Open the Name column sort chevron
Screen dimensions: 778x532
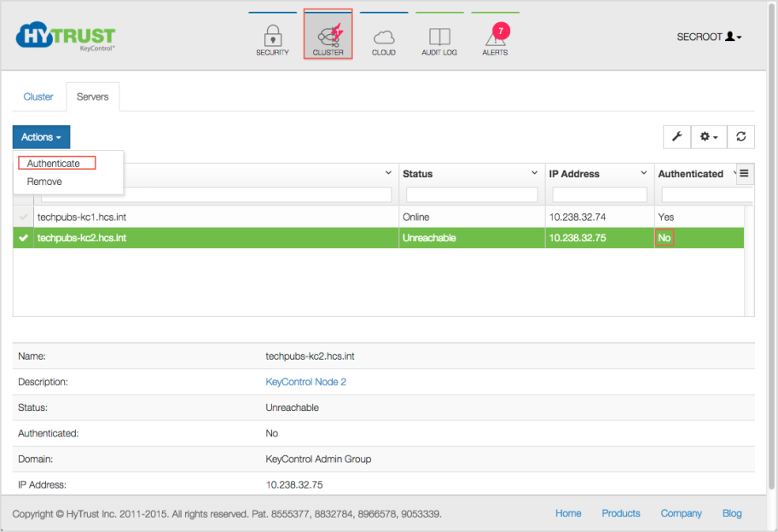point(388,173)
